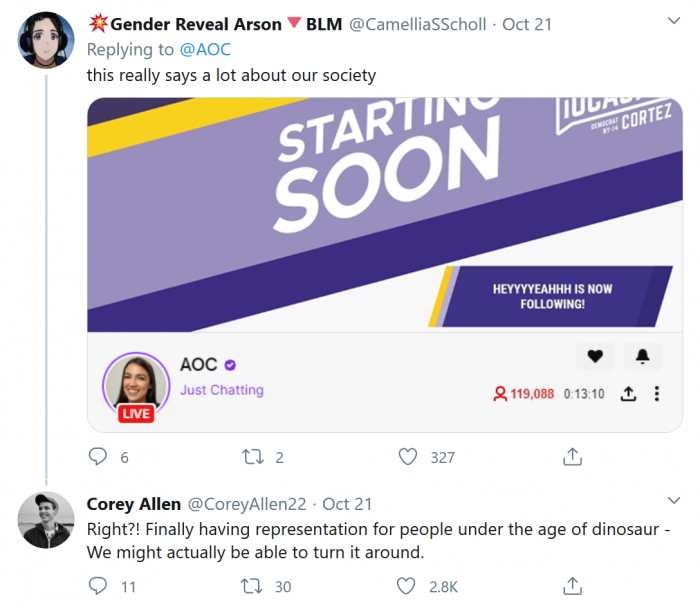
Task: Toggle stream notification bell
Action: point(642,356)
